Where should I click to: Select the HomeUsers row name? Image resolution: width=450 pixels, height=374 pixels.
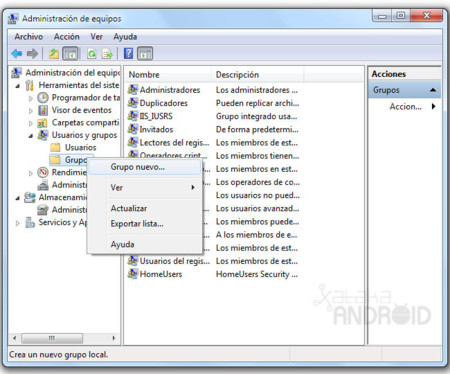click(x=161, y=274)
